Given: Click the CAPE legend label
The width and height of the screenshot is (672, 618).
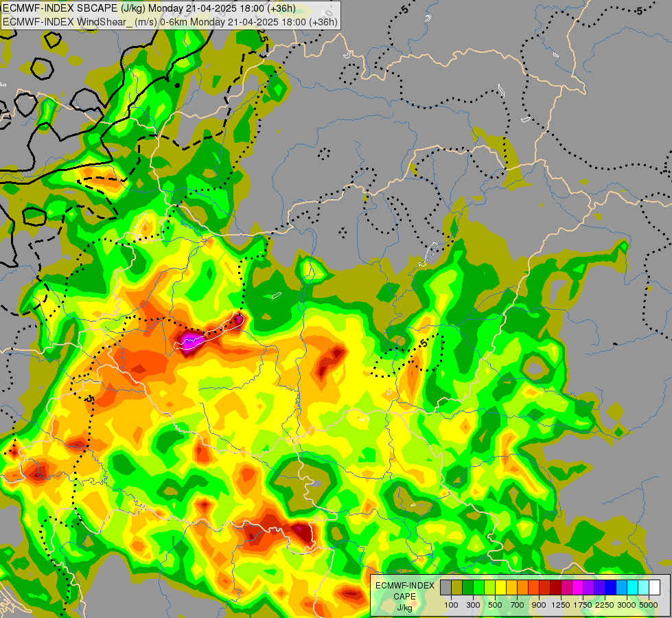Looking at the screenshot, I should pyautogui.click(x=404, y=597).
